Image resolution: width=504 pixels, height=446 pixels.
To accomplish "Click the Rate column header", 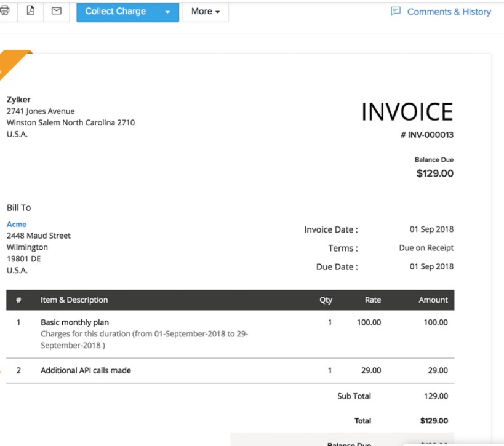I will click(x=372, y=300).
